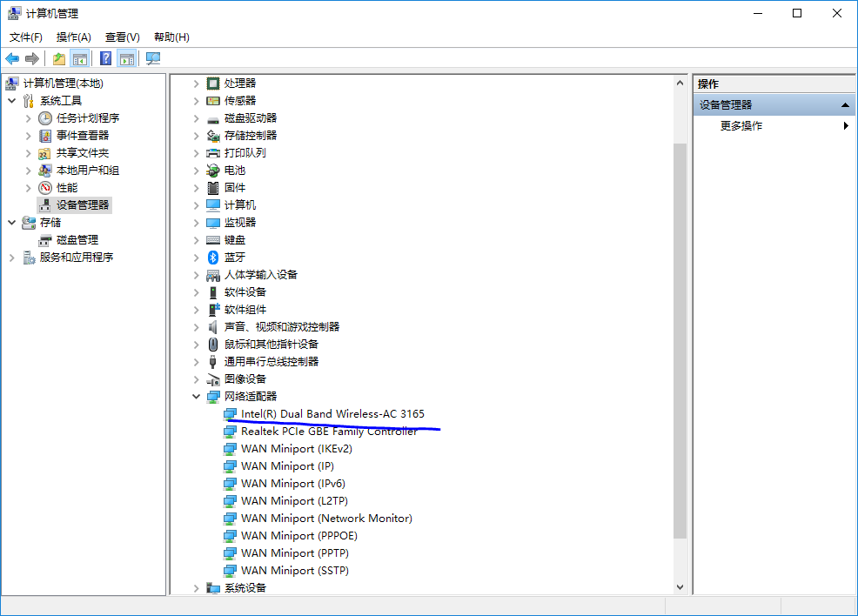This screenshot has width=858, height=616.
Task: Select WAN Miniport (PPPOE) entry
Action: coord(299,536)
